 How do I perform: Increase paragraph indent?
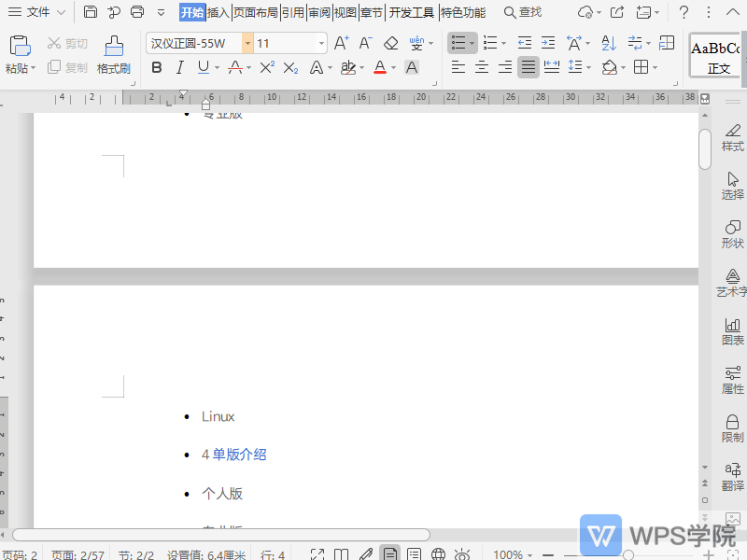coord(548,43)
